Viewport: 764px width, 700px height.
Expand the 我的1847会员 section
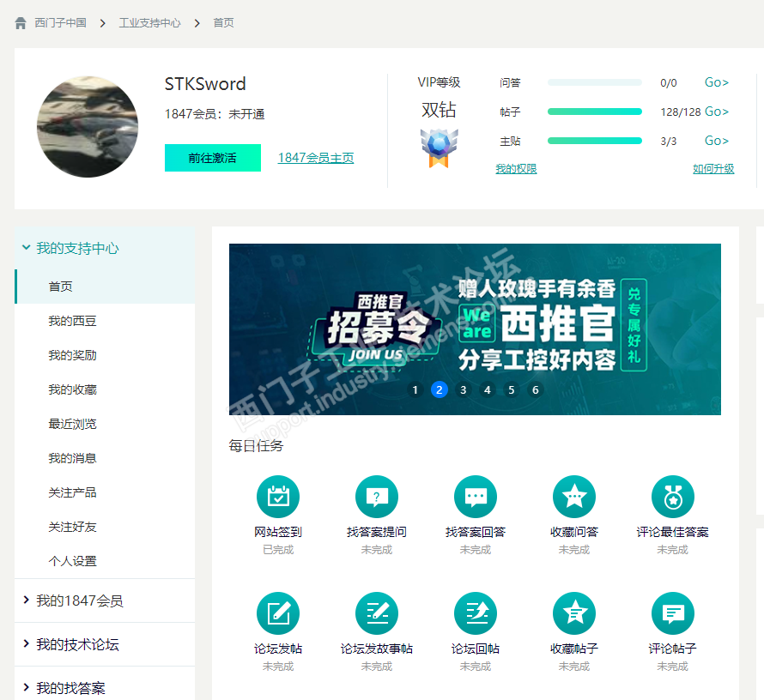point(105,600)
